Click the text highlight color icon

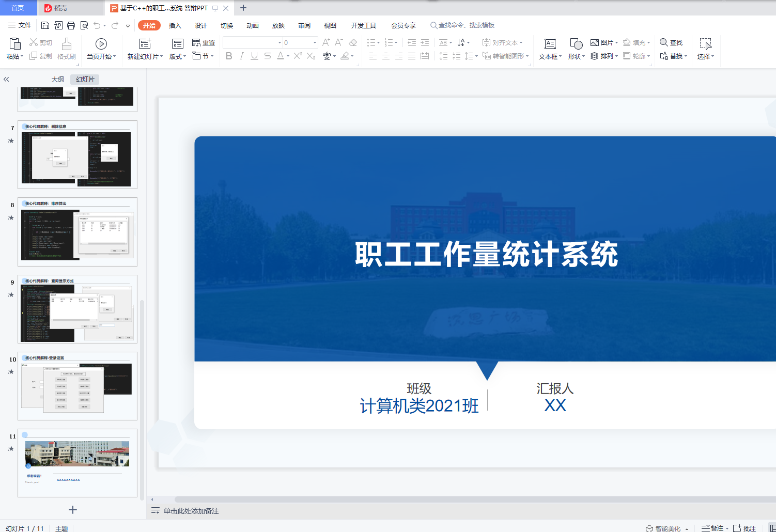tap(345, 56)
